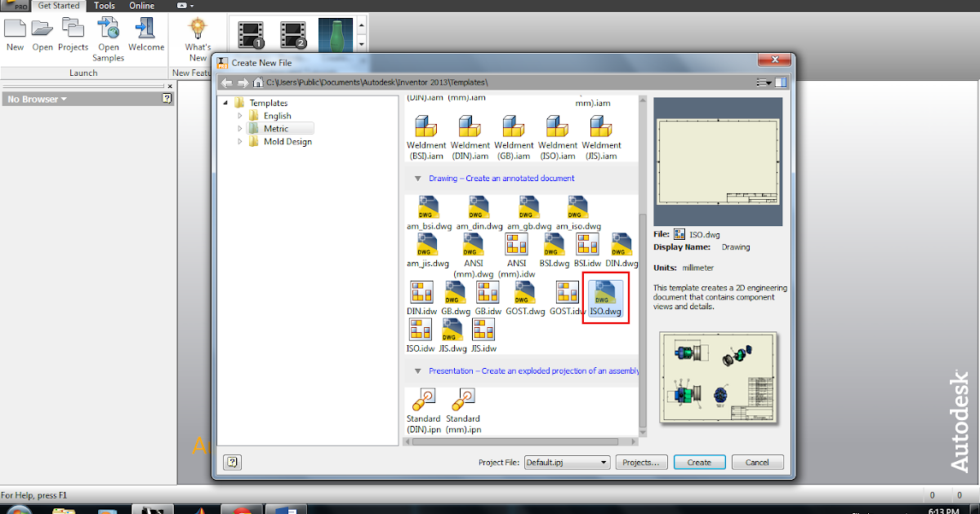Open the No Browser dropdown
This screenshot has height=514, width=980.
pos(38,99)
